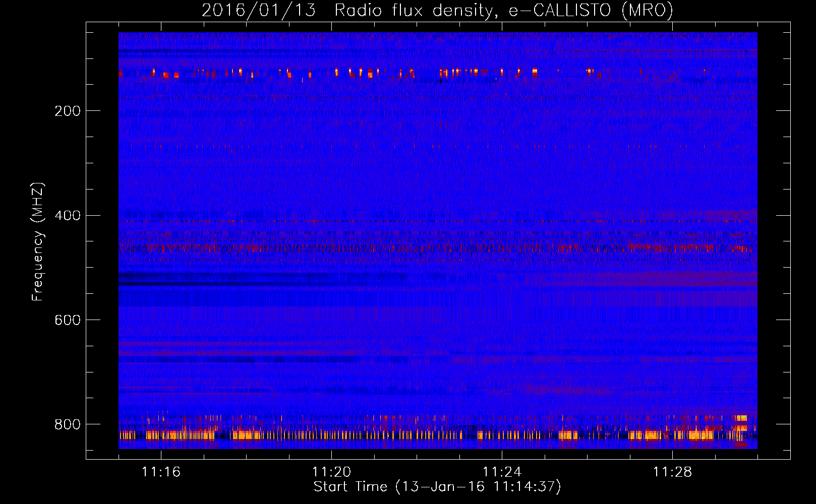Click the 200 frequency tick label

(x=68, y=111)
